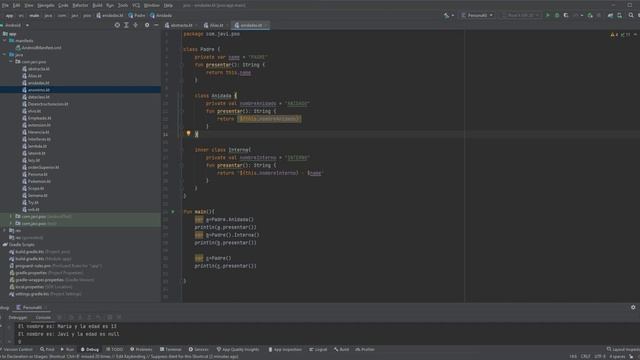Open the Layout Inspector status button
This screenshot has height=360, width=640.
click(623, 349)
